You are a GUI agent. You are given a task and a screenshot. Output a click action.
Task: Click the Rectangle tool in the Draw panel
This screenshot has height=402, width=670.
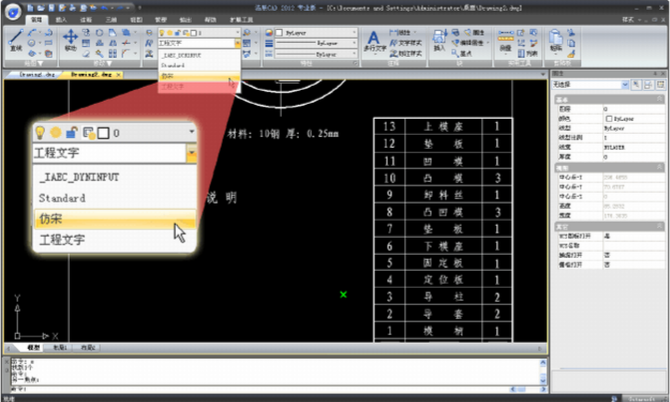pyautogui.click(x=48, y=43)
